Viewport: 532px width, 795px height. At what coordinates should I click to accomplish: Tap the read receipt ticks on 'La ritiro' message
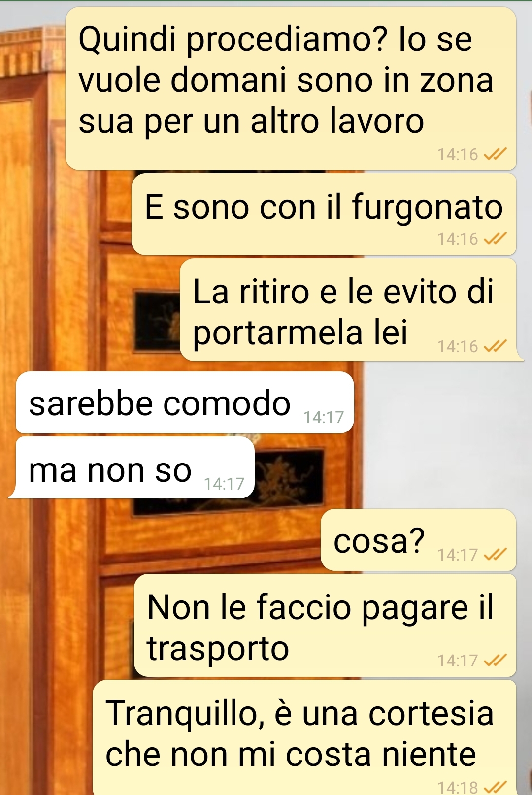click(495, 347)
